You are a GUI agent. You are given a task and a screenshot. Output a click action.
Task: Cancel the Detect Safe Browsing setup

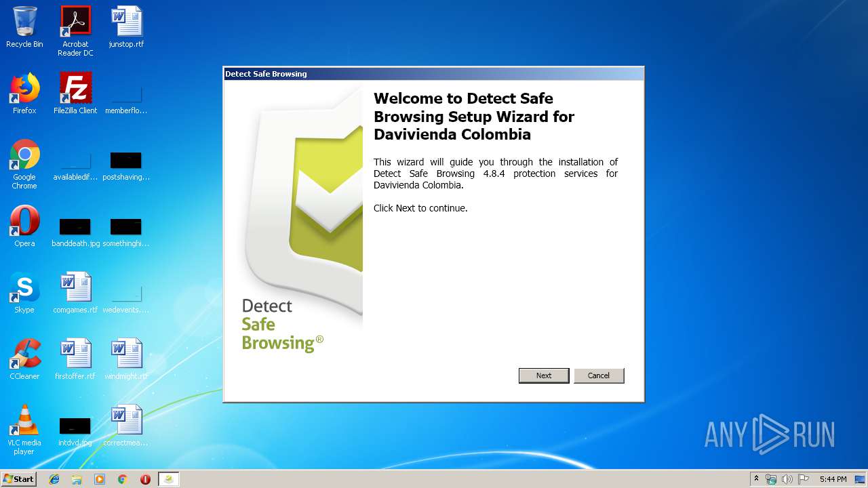599,375
